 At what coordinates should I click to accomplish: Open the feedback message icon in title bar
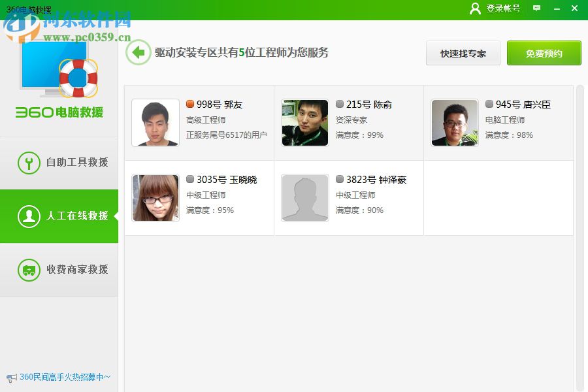pyautogui.click(x=536, y=8)
